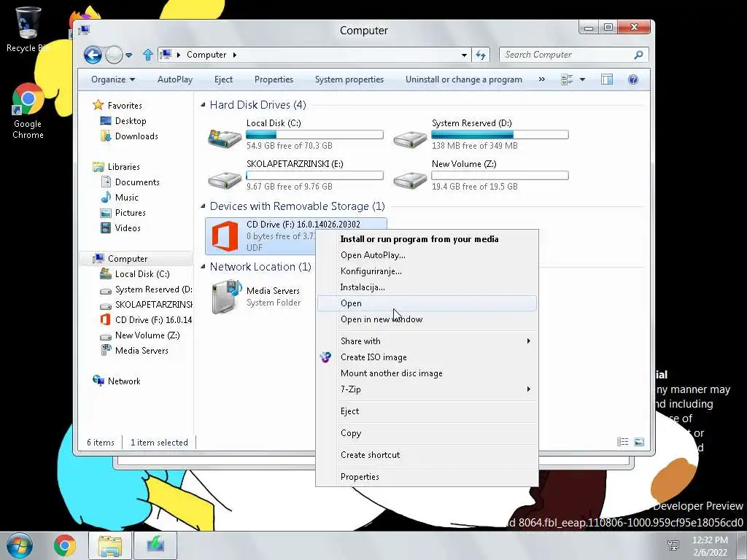Screen dimensions: 747x560
Task: Collapse the Network Location group
Action: (203, 267)
